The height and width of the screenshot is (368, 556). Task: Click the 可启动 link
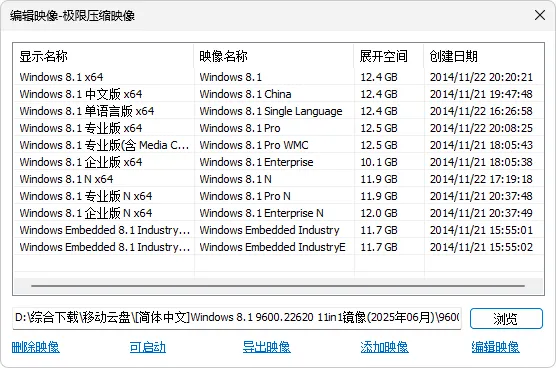[x=148, y=347]
